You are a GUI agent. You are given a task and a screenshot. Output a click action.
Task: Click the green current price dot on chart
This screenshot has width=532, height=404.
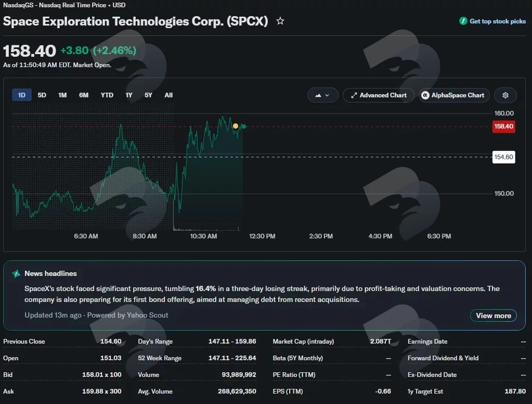[243, 127]
